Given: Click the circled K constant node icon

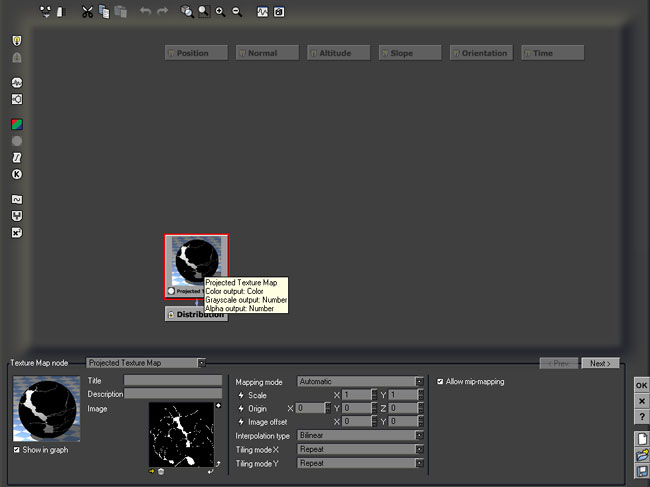Looking at the screenshot, I should tap(17, 174).
